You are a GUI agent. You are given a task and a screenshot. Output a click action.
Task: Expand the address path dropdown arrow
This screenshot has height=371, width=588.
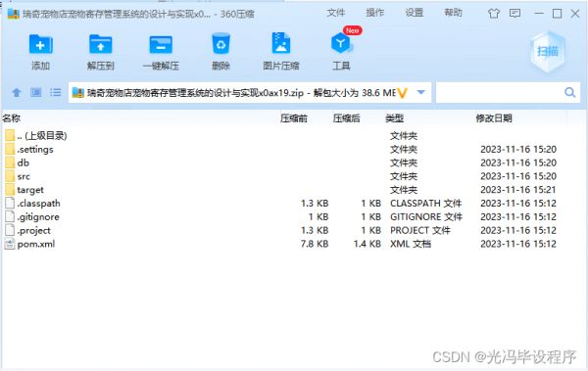coord(421,92)
